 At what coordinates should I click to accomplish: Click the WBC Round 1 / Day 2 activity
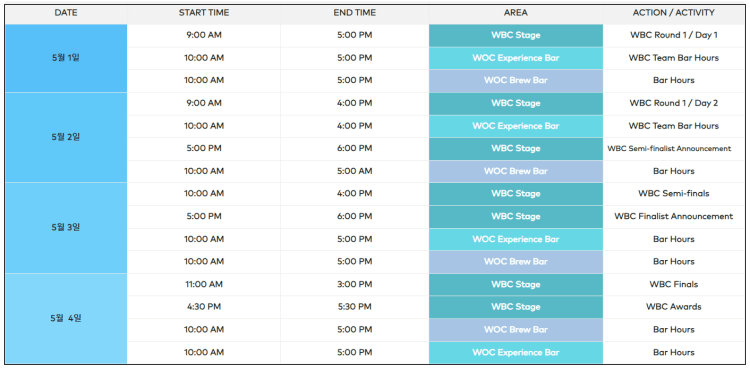[673, 103]
